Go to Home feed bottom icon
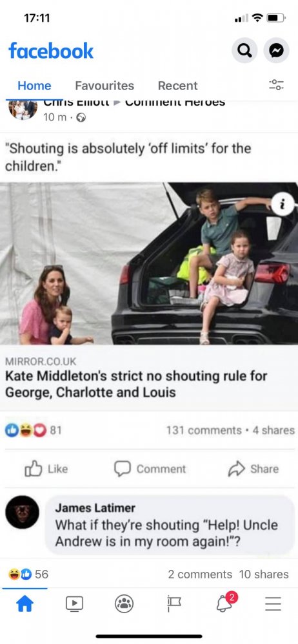Image resolution: width=298 pixels, height=644 pixels. pos(25,604)
